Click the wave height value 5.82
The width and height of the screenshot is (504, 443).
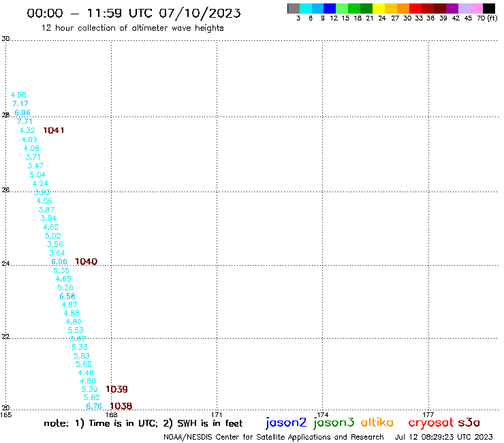[x=92, y=397]
